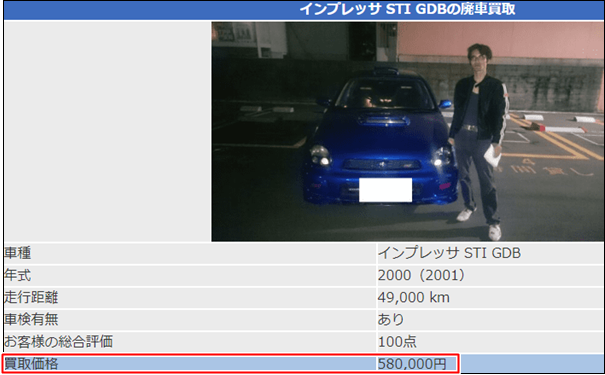Click the empty gray cell left of photo
The height and width of the screenshot is (375, 605).
point(107,132)
